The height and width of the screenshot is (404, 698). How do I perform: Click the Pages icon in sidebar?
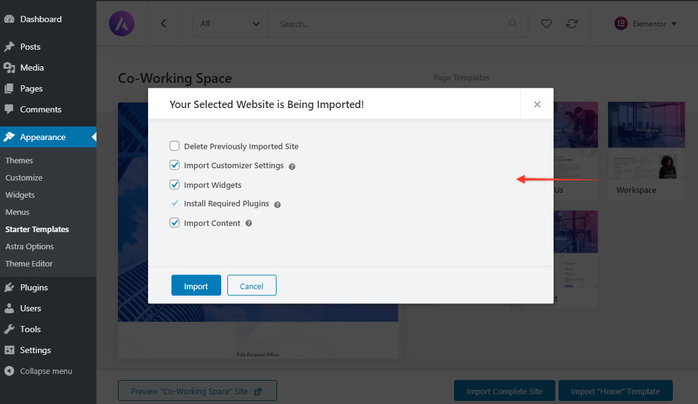pos(9,89)
